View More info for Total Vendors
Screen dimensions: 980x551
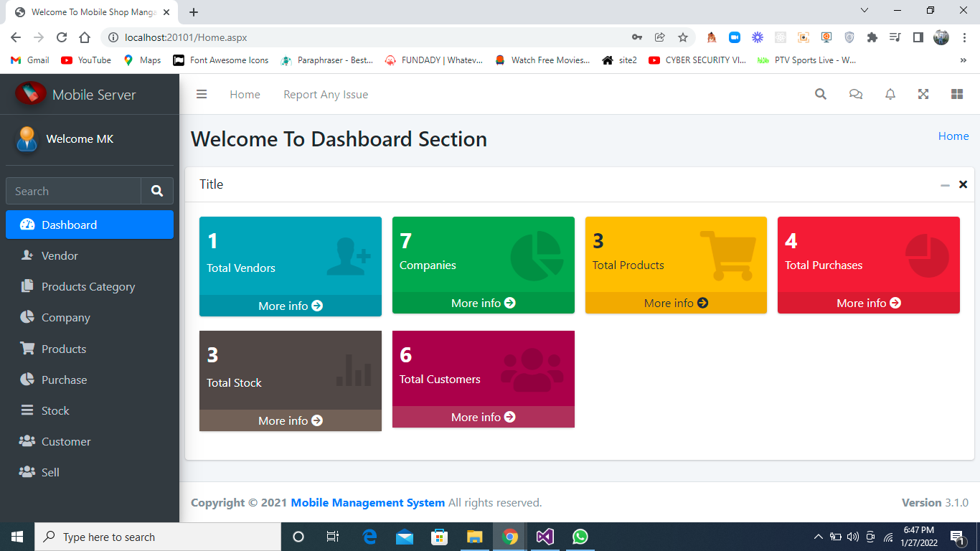pyautogui.click(x=290, y=306)
